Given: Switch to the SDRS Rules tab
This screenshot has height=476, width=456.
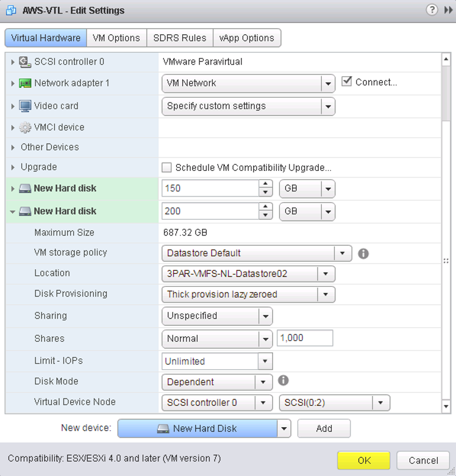Looking at the screenshot, I should [x=180, y=38].
